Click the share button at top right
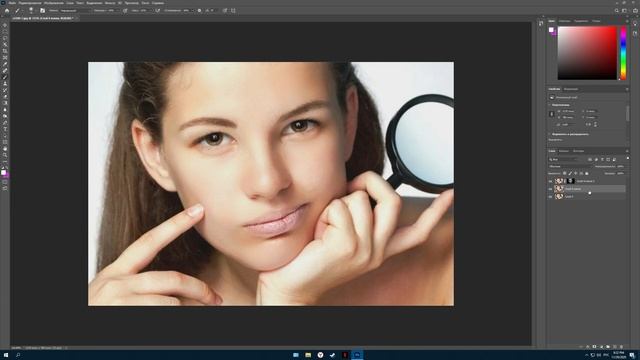 pos(635,11)
